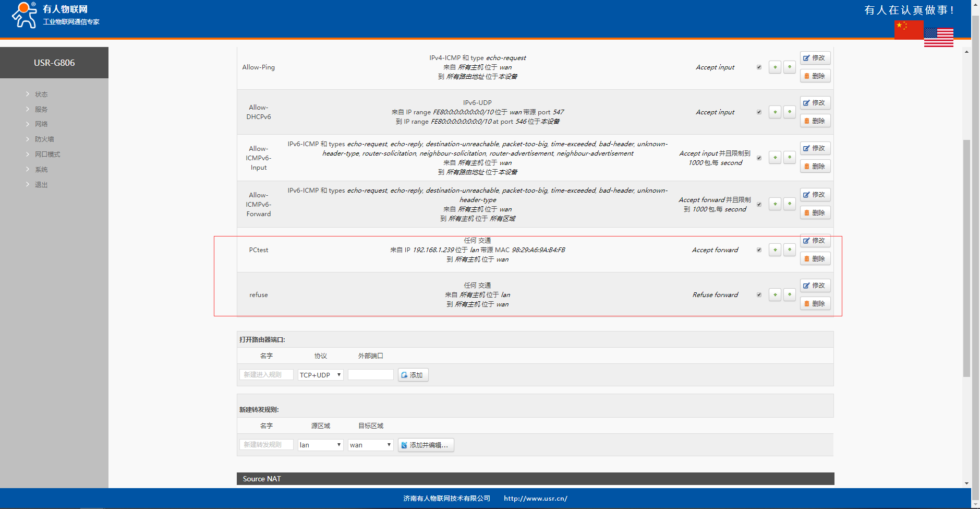Viewport: 980px width, 509px height.
Task: Click the 外部端口 port input field
Action: (370, 375)
